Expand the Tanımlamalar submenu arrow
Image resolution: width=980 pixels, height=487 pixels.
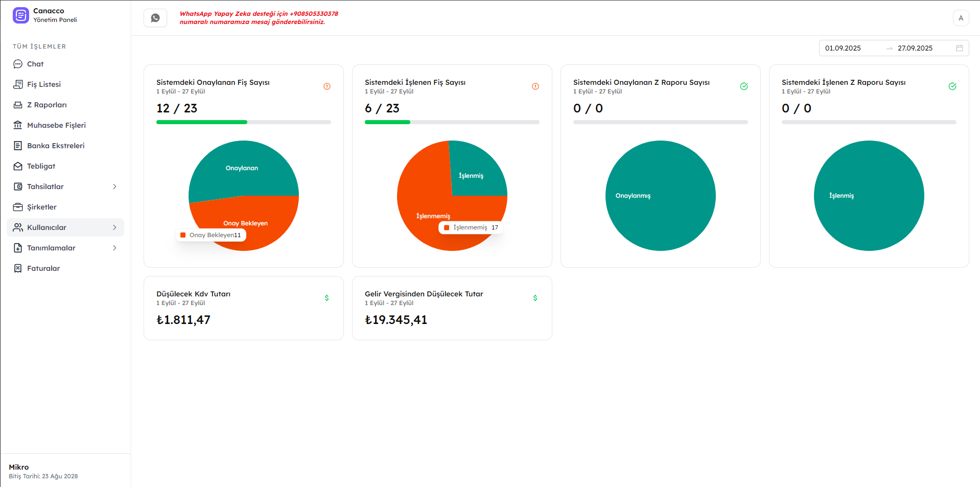(114, 248)
